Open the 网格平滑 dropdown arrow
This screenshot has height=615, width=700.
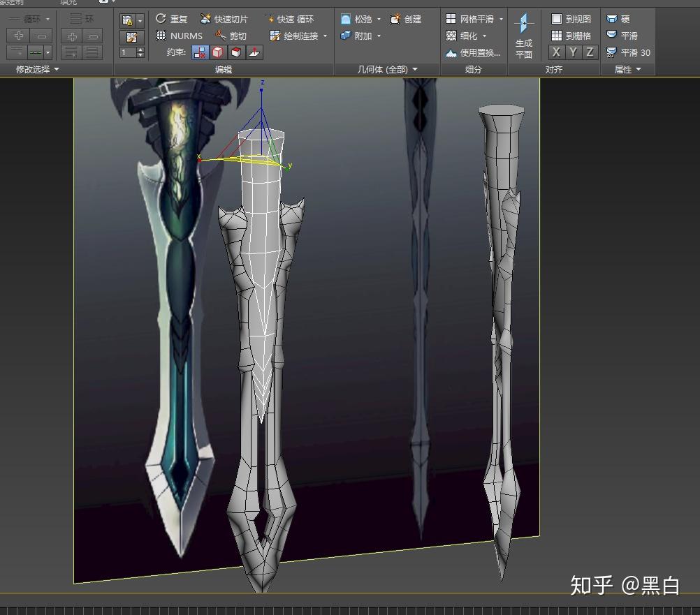click(501, 19)
